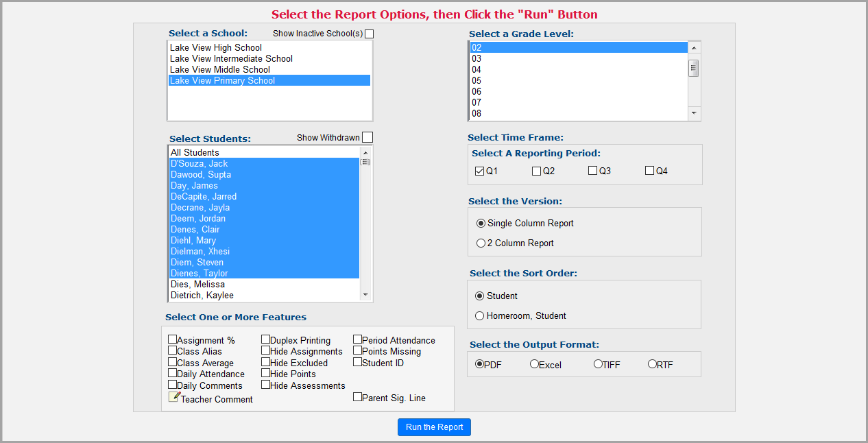Click grade level list scroll-up arrow
Image resolution: width=868 pixels, height=443 pixels.
(x=694, y=47)
